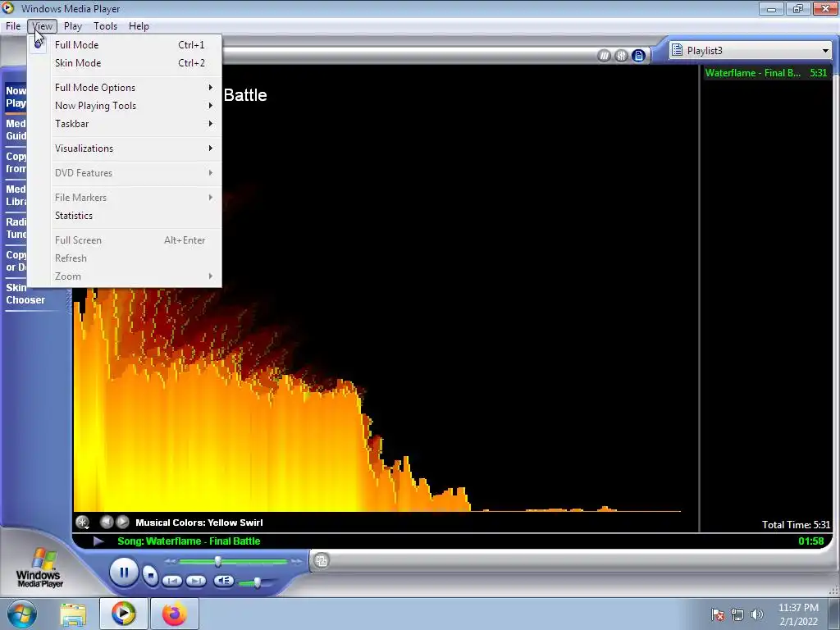Click the Full Screen menu entry
This screenshot has height=630, width=840.
pyautogui.click(x=125, y=240)
